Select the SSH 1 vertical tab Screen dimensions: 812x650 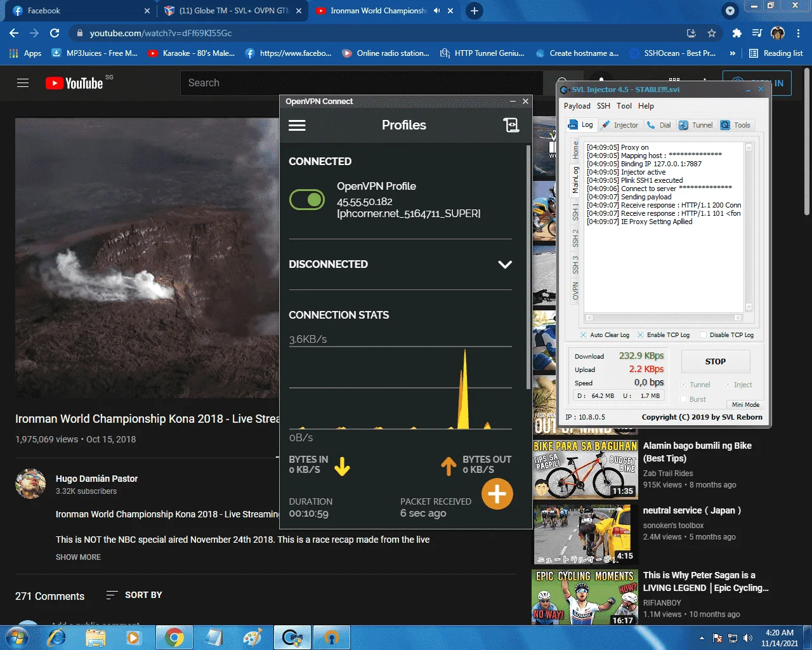click(x=575, y=211)
